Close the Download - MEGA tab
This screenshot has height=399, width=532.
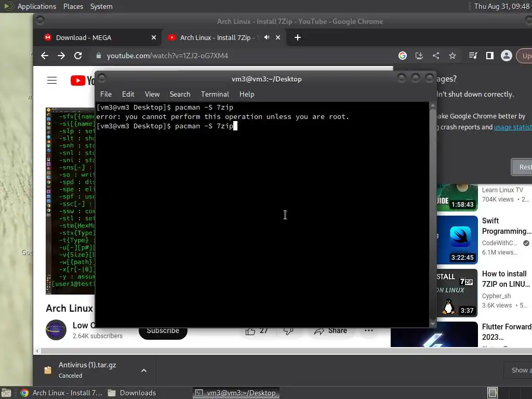154,37
